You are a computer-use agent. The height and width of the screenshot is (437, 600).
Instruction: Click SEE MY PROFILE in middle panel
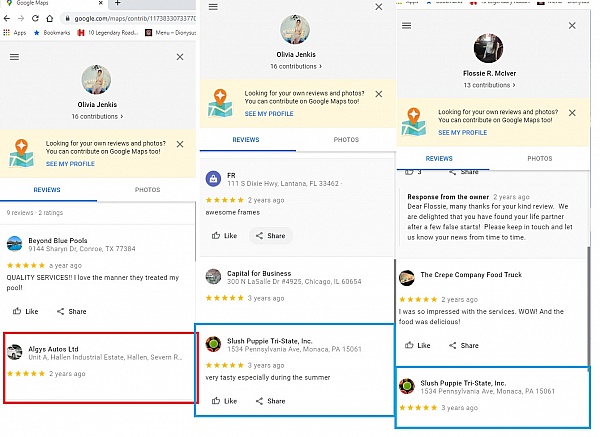click(269, 114)
